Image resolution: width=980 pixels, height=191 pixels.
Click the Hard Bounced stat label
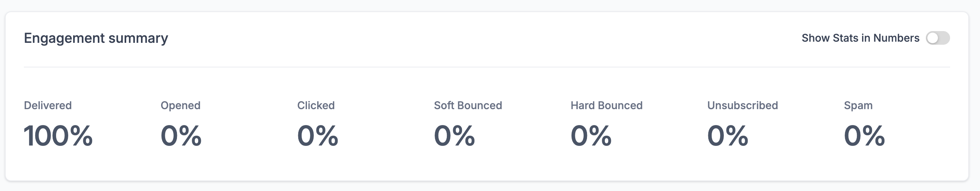tap(606, 105)
